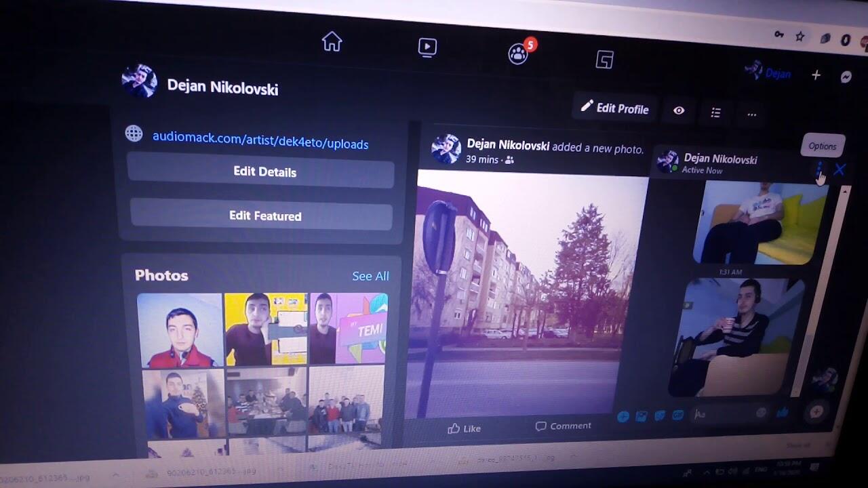Image resolution: width=868 pixels, height=488 pixels.
Task: Open the Gaming tab icon
Action: tap(604, 60)
